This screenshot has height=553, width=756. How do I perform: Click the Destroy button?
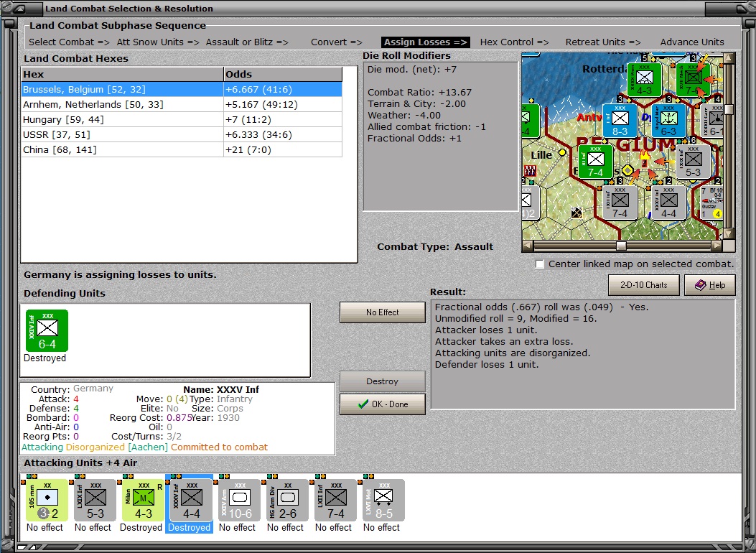383,381
